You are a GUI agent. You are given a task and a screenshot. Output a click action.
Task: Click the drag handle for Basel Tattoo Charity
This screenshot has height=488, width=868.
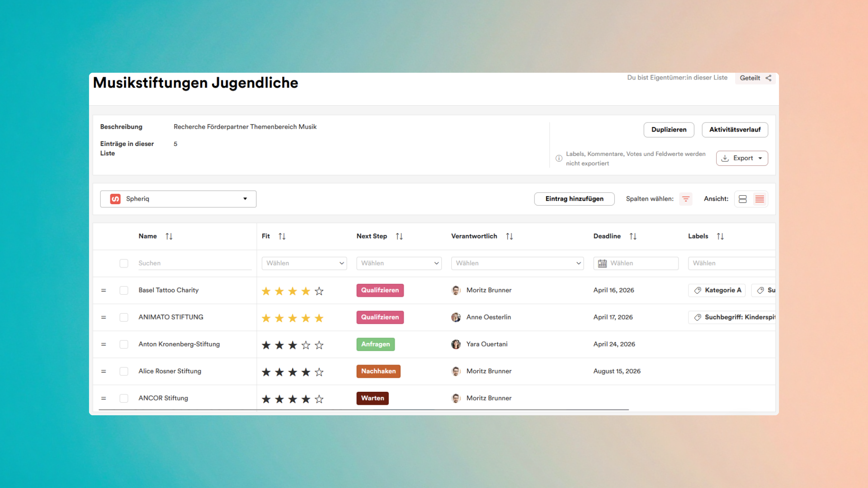click(x=104, y=291)
